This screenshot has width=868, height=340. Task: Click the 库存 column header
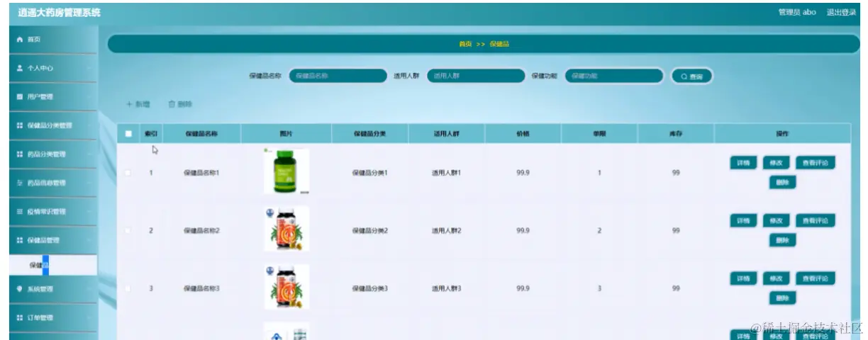676,133
